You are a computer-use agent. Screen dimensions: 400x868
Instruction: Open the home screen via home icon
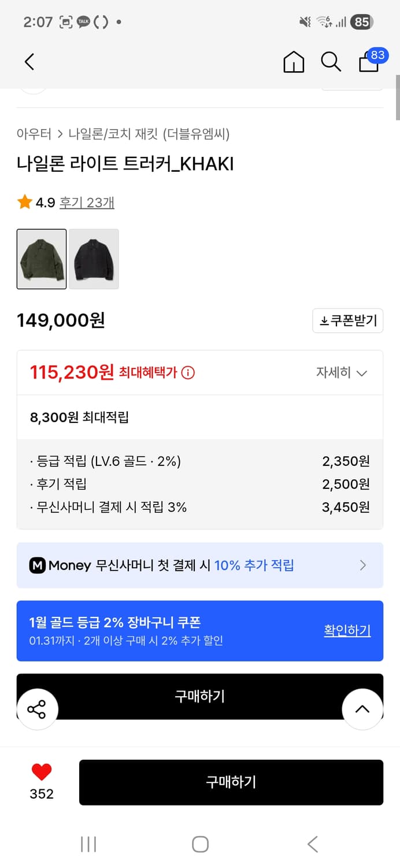point(294,61)
